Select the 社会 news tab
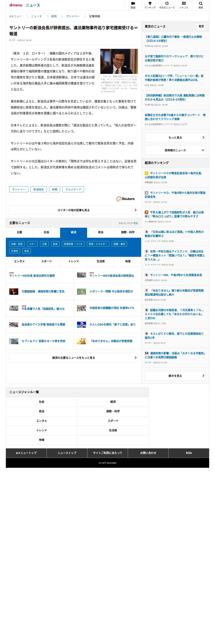 click(x=46, y=232)
